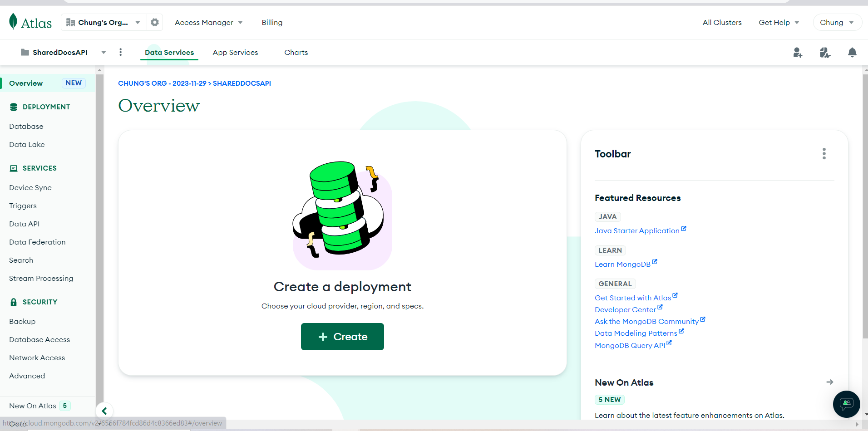Invite user to project icon
868x431 pixels.
coord(798,53)
